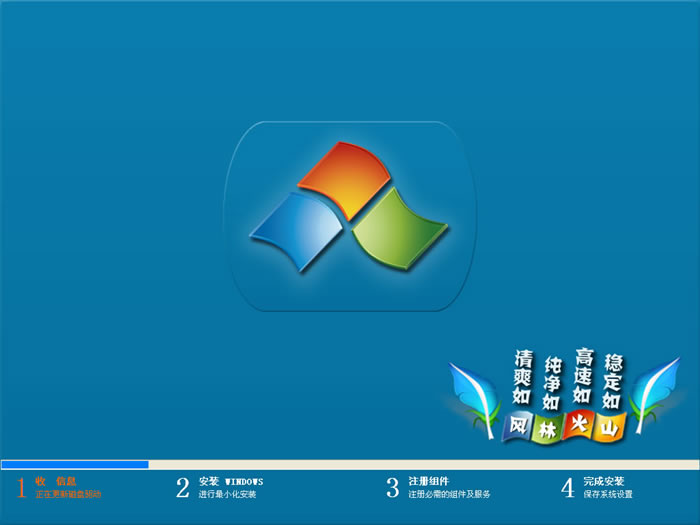Click the green 林 flag tile
This screenshot has height=525, width=700.
[x=548, y=429]
